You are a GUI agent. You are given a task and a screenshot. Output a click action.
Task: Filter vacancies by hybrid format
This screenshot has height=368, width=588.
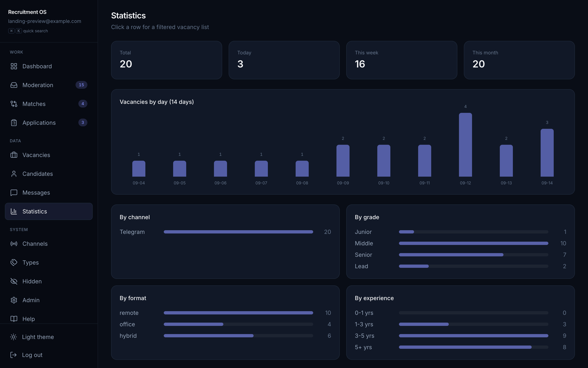pyautogui.click(x=225, y=336)
